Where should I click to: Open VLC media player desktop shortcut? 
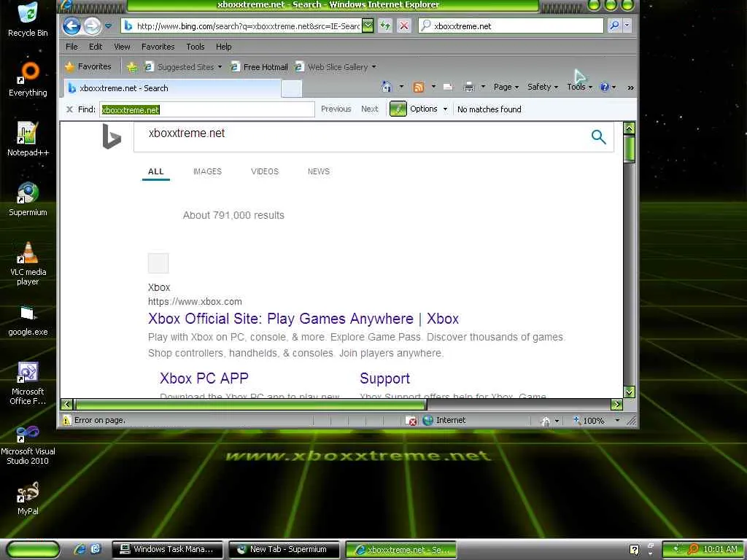[28, 263]
